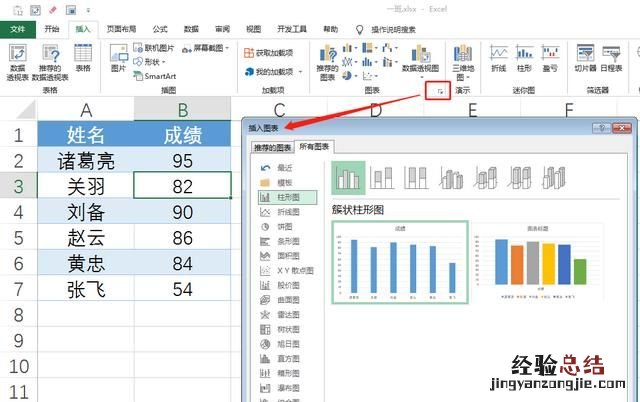Insert a Win/Loss (盈亏) sparkline
This screenshot has width=640, height=402.
(x=550, y=58)
